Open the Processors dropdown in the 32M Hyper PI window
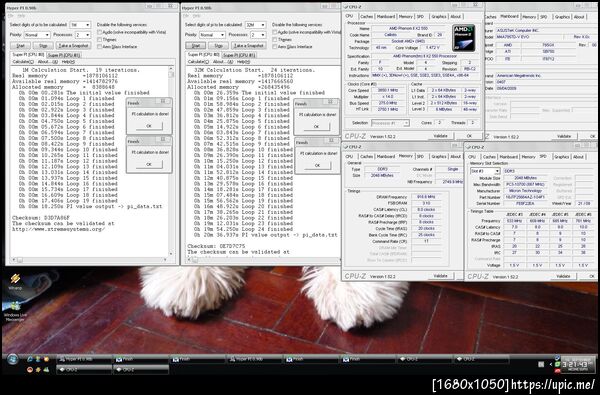The width and height of the screenshot is (600, 395). coord(258,35)
